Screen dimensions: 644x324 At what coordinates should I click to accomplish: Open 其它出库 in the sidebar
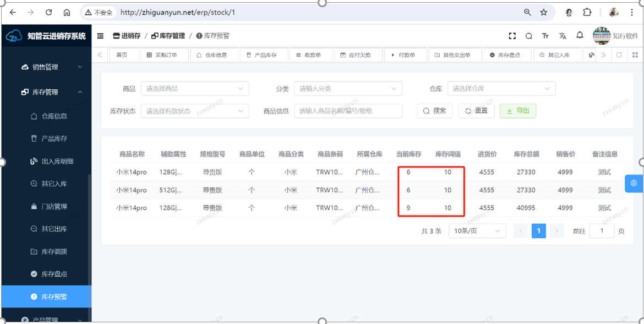[x=46, y=229]
